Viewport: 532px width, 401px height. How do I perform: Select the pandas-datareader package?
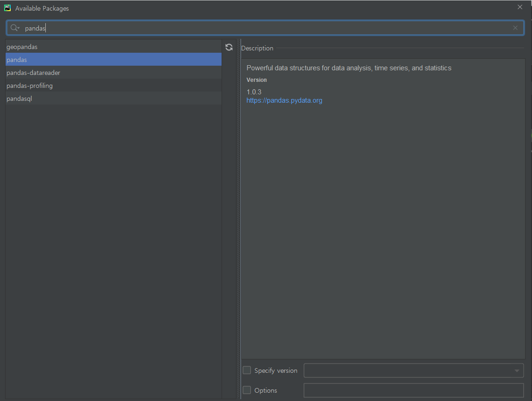(x=113, y=73)
